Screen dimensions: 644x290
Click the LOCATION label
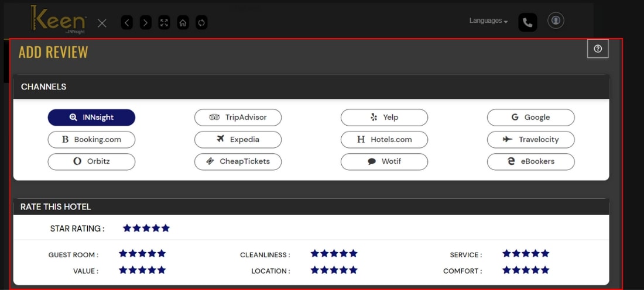click(271, 271)
